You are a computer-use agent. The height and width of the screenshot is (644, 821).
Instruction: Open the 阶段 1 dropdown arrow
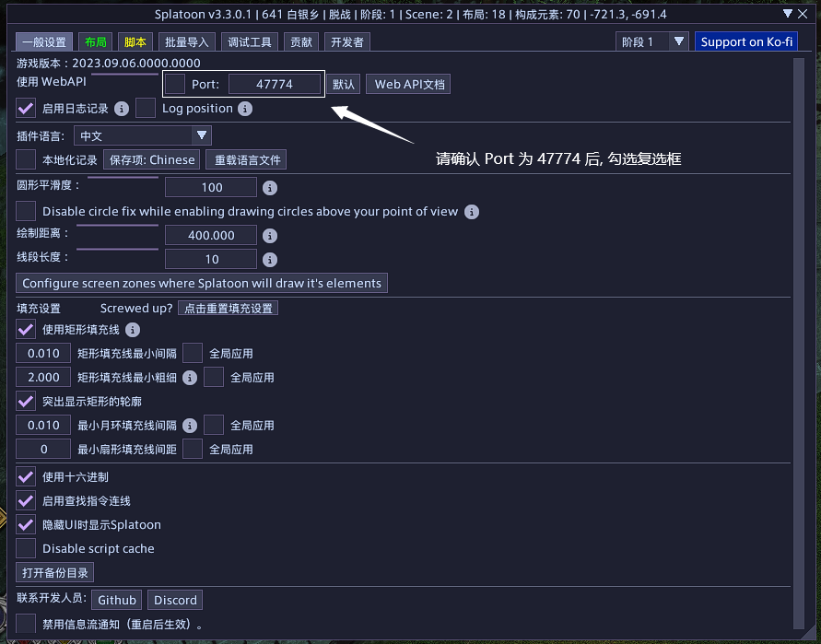click(x=679, y=41)
